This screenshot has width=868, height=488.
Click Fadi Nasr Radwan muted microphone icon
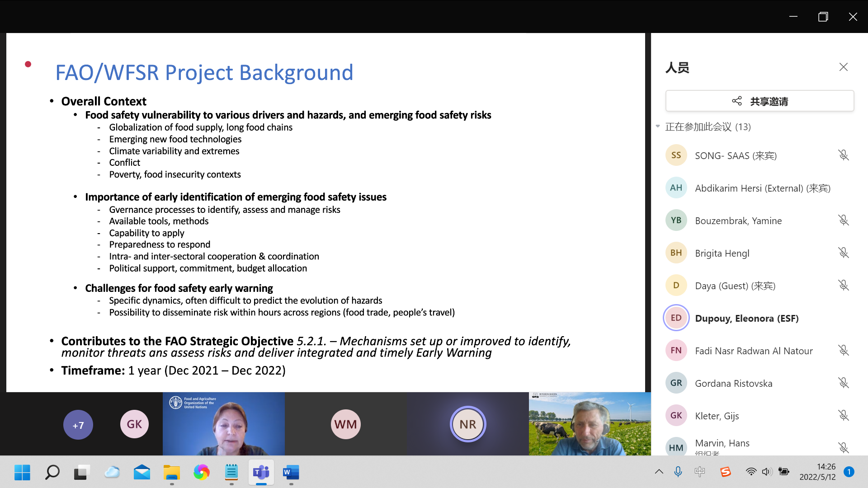tap(843, 350)
